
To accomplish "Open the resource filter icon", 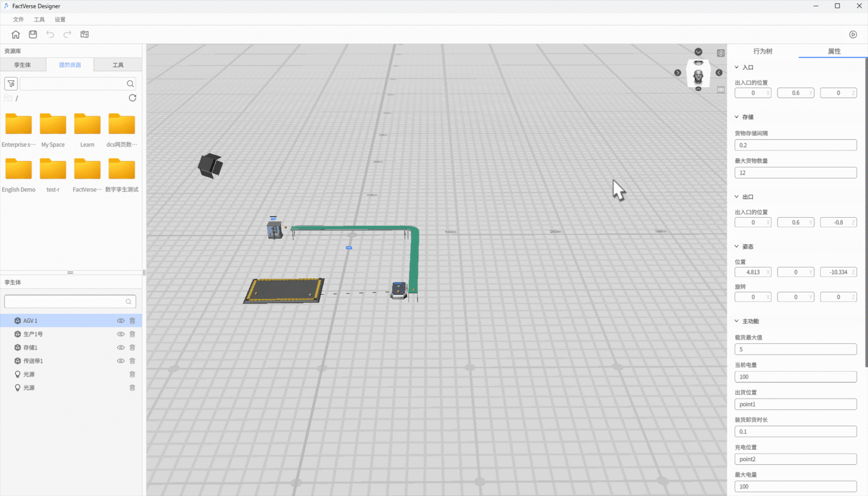I will click(11, 84).
